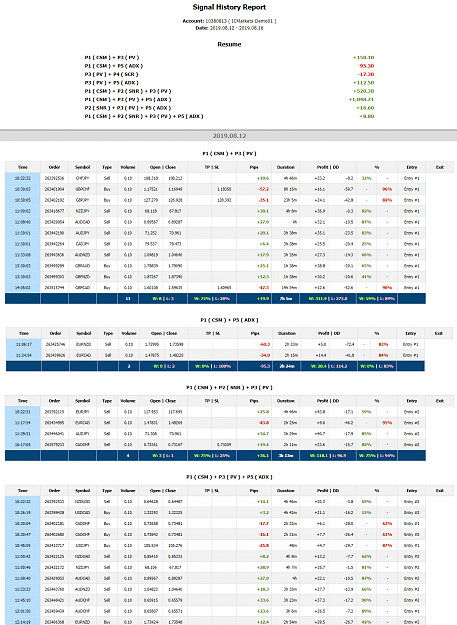
Task: Click the P1 + P3 + P5 ( ADX ) table heading
Action: pyautogui.click(x=229, y=477)
